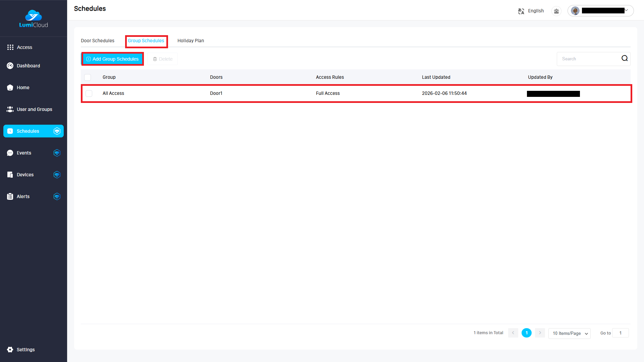Expand the user account dropdown

click(x=626, y=10)
